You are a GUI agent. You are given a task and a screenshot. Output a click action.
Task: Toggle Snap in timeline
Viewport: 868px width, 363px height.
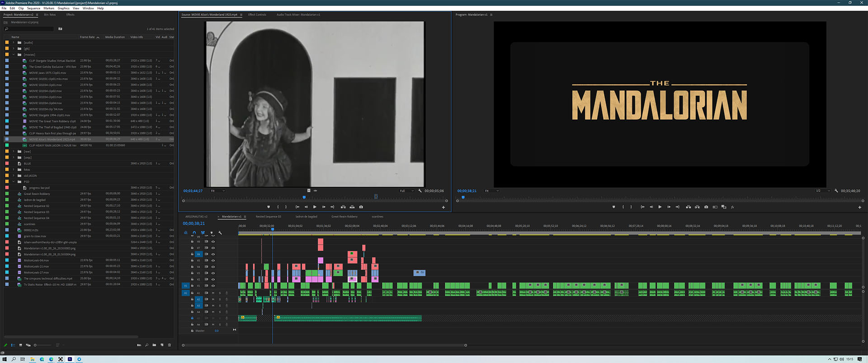[x=194, y=233]
